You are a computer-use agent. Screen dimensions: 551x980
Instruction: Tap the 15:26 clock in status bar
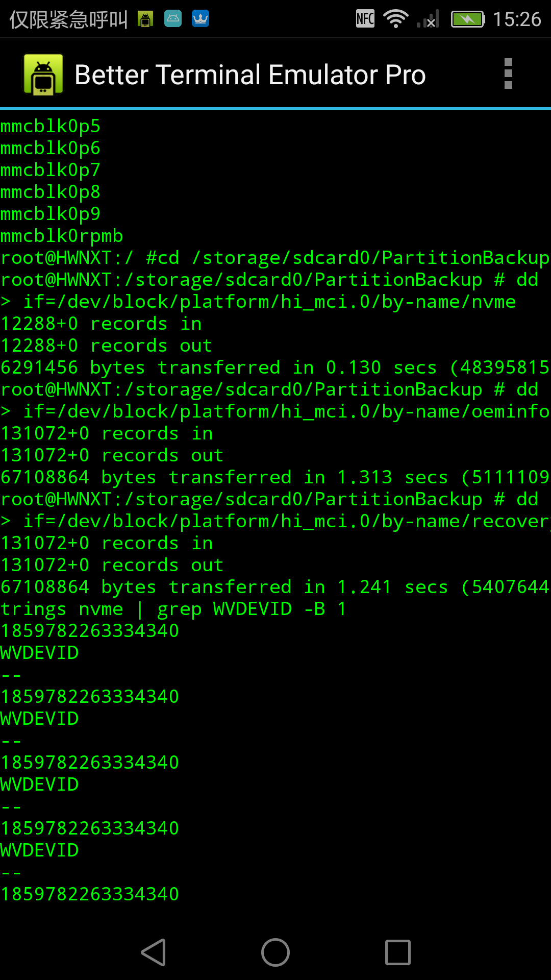click(x=516, y=19)
